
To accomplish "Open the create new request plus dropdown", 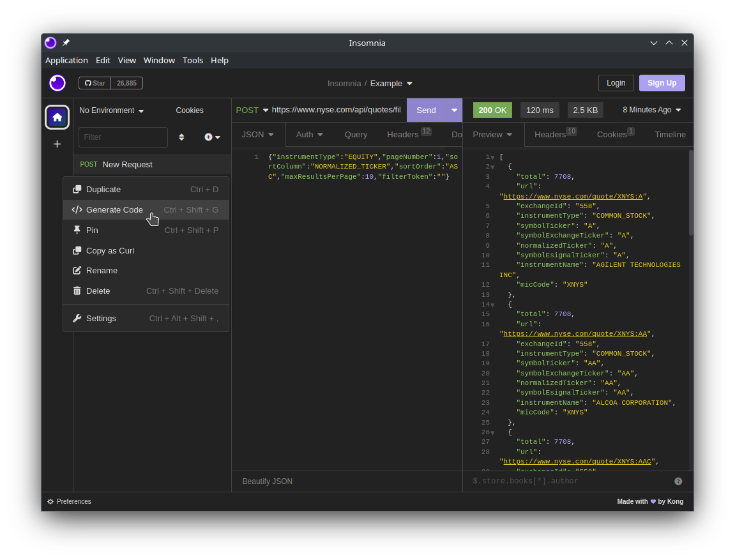I will (x=212, y=137).
